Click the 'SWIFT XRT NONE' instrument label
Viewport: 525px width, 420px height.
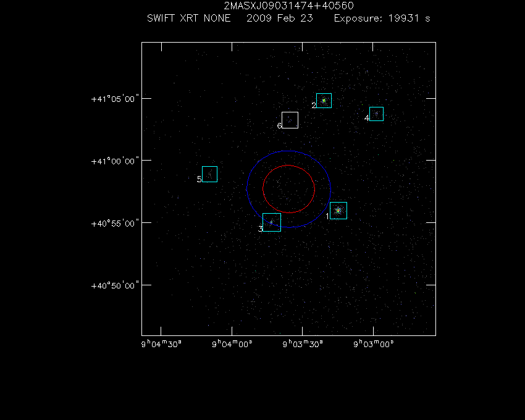coord(189,18)
